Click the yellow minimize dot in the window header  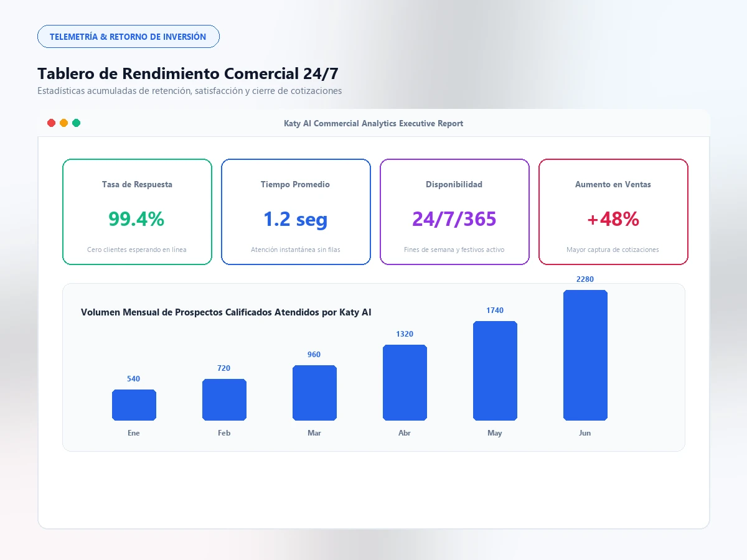63,123
